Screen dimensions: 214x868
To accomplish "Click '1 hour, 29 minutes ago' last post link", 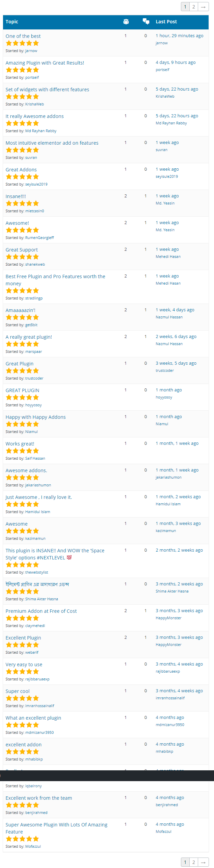I will coord(180,36).
